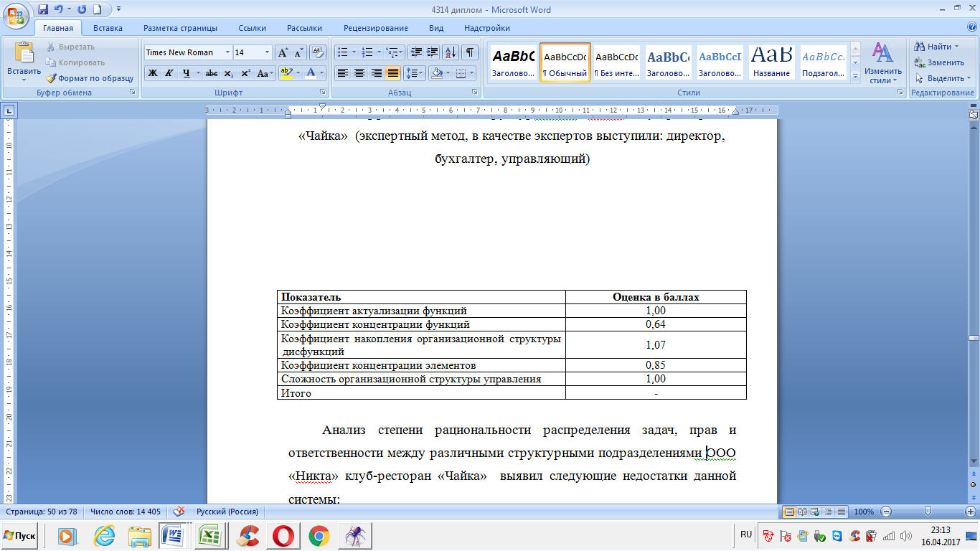The width and height of the screenshot is (980, 551).
Task: Apply the yellow text highlight color
Action: [286, 73]
